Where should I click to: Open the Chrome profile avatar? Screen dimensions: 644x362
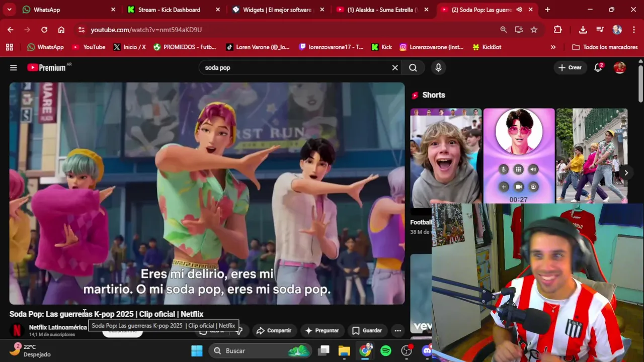pyautogui.click(x=617, y=30)
